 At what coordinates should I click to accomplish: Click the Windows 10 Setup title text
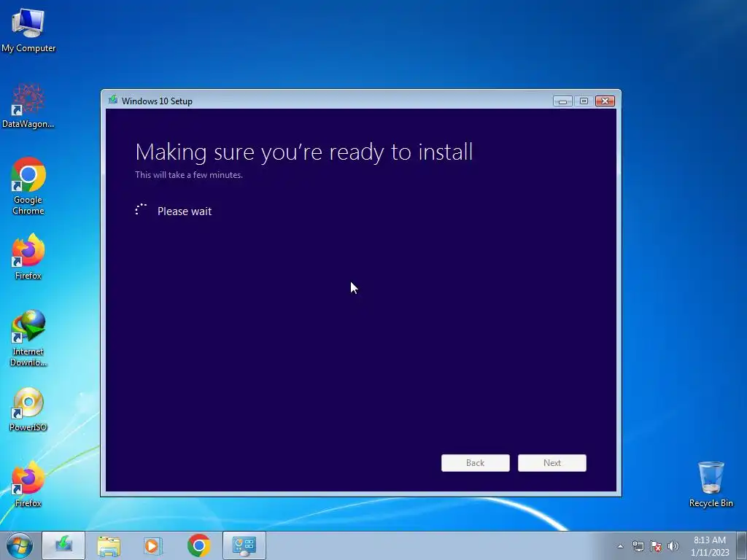pos(157,101)
